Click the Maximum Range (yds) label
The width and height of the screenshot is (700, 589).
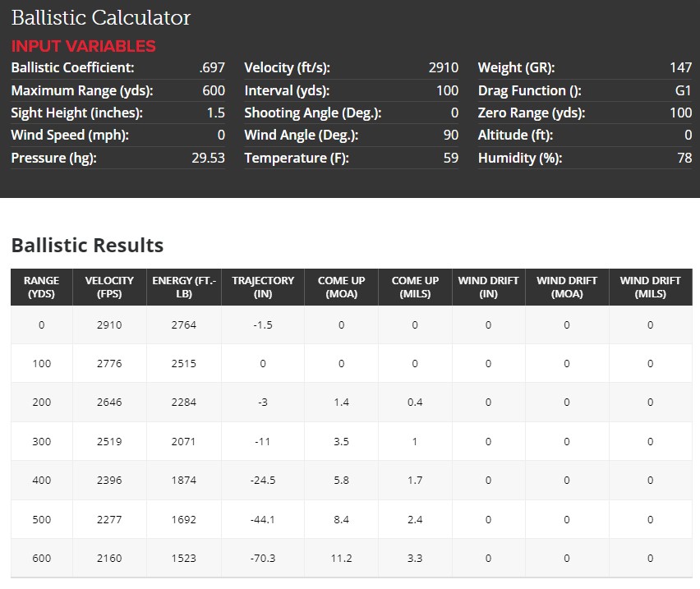coord(82,90)
